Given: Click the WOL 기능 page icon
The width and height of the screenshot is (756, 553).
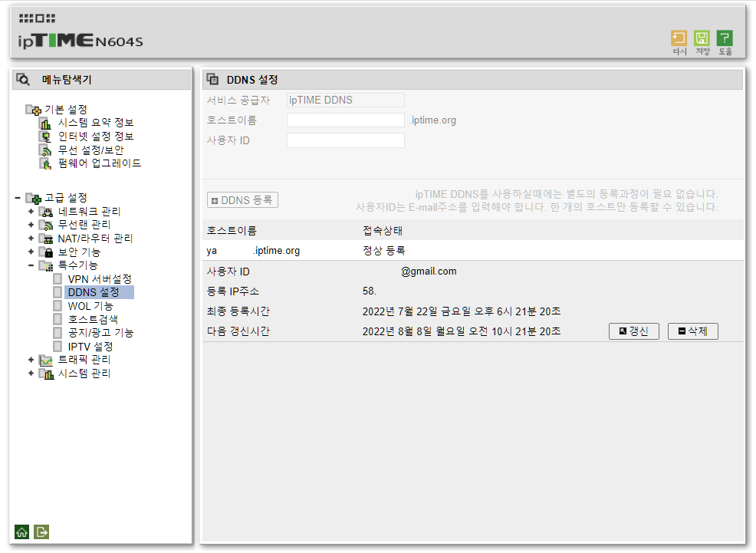Looking at the screenshot, I should tap(58, 306).
